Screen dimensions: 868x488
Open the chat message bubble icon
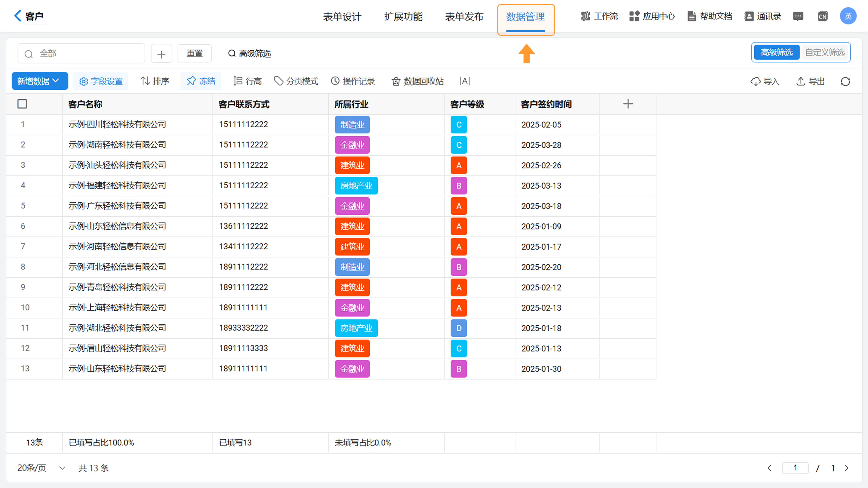click(798, 16)
